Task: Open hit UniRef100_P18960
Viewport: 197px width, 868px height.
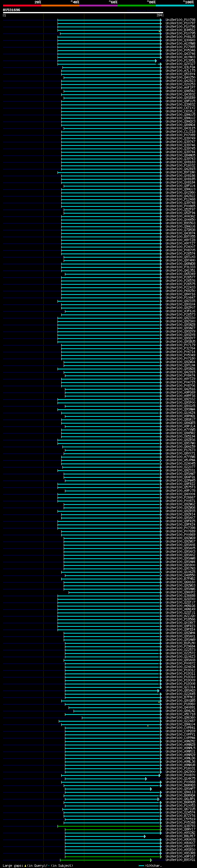Action: click(180, 704)
